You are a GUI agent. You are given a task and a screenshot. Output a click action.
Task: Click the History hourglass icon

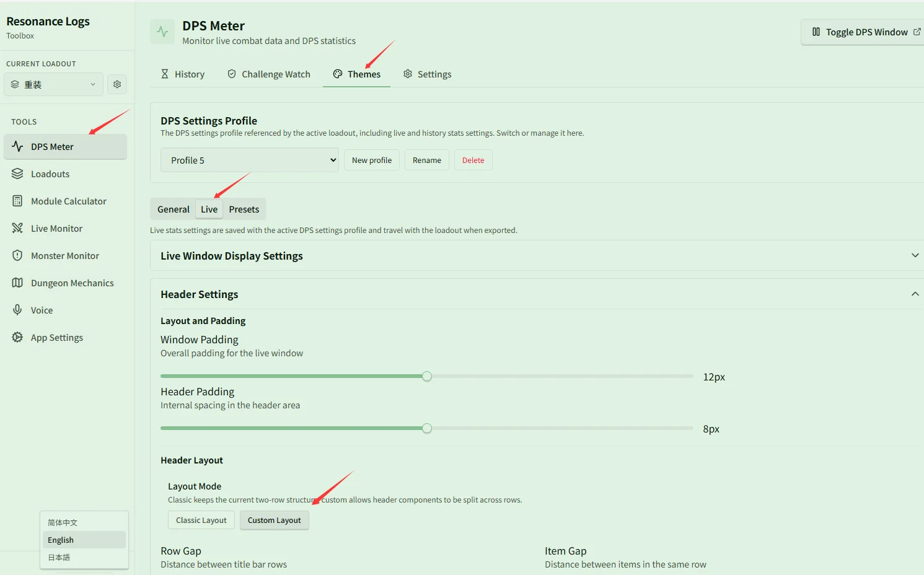point(165,74)
